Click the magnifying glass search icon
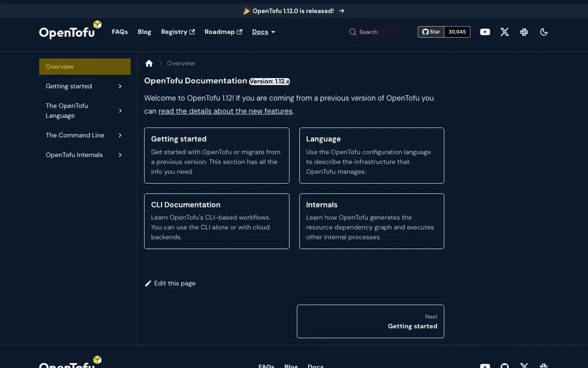Image resolution: width=588 pixels, height=368 pixels. click(353, 32)
